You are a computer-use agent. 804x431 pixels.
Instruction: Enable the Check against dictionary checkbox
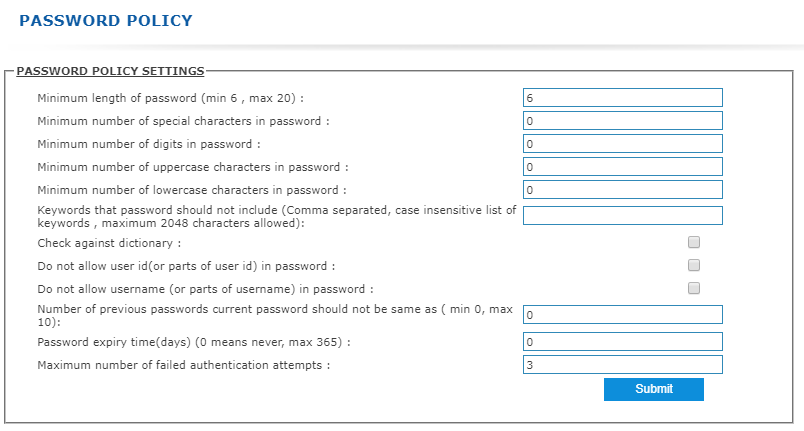click(x=694, y=242)
